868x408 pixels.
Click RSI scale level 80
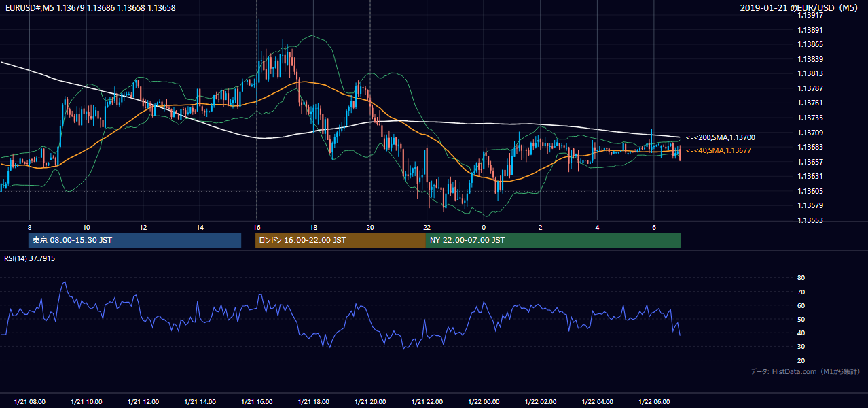(x=801, y=278)
